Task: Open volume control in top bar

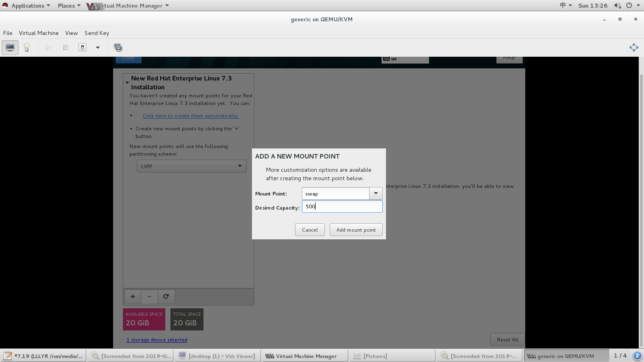Action: [x=617, y=6]
